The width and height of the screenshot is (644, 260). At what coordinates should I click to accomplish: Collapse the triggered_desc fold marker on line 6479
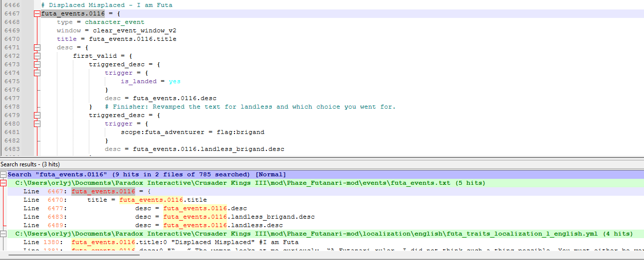coord(37,115)
